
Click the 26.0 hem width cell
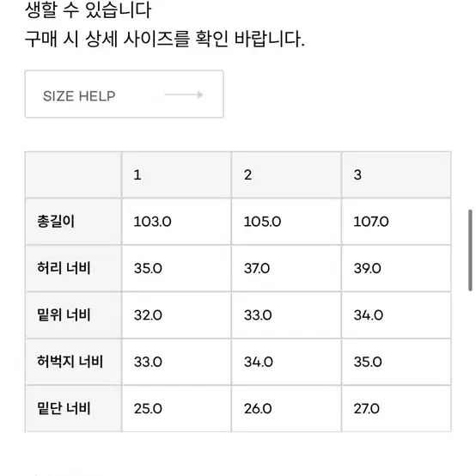pos(286,409)
